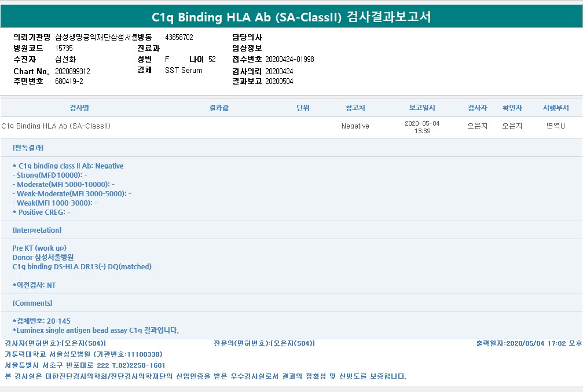
Task: Select the 접수번호 value 20200424-01998
Action: coord(289,60)
